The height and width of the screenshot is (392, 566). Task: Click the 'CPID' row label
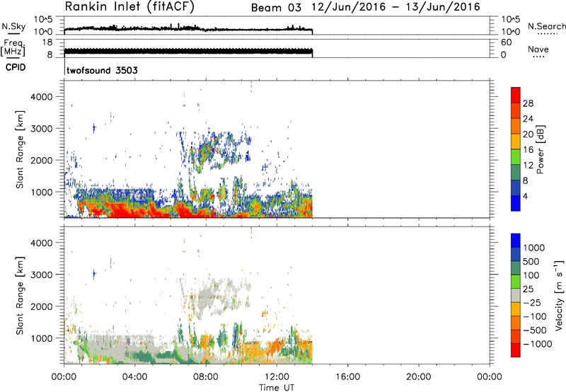pyautogui.click(x=16, y=67)
